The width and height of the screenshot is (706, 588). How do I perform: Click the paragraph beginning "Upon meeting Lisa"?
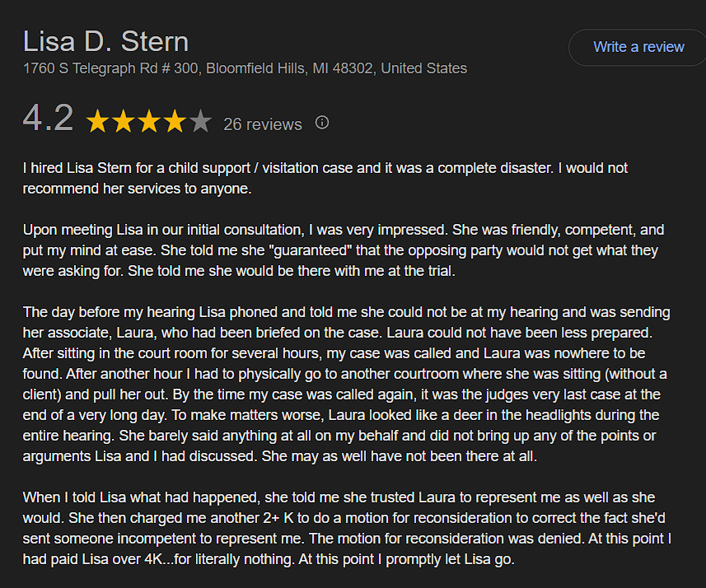343,250
